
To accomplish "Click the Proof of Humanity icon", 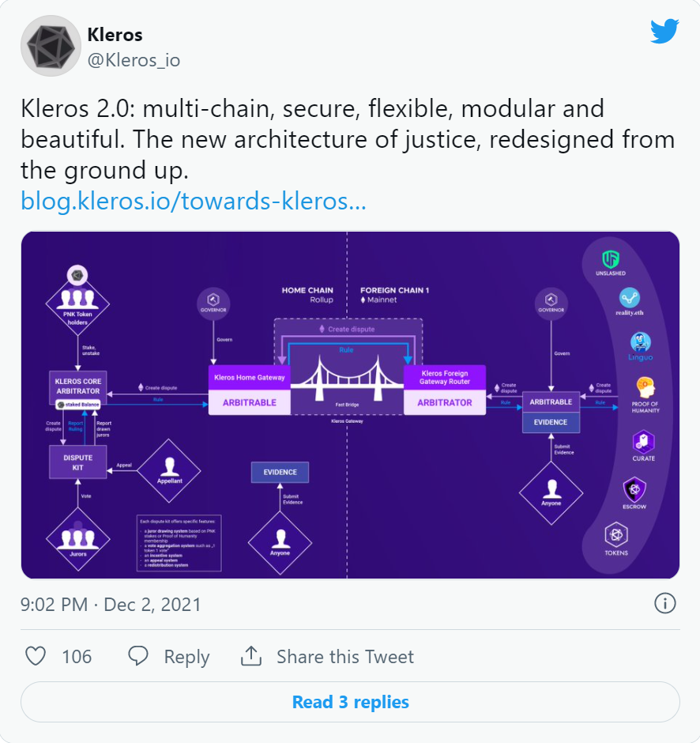I will point(645,387).
